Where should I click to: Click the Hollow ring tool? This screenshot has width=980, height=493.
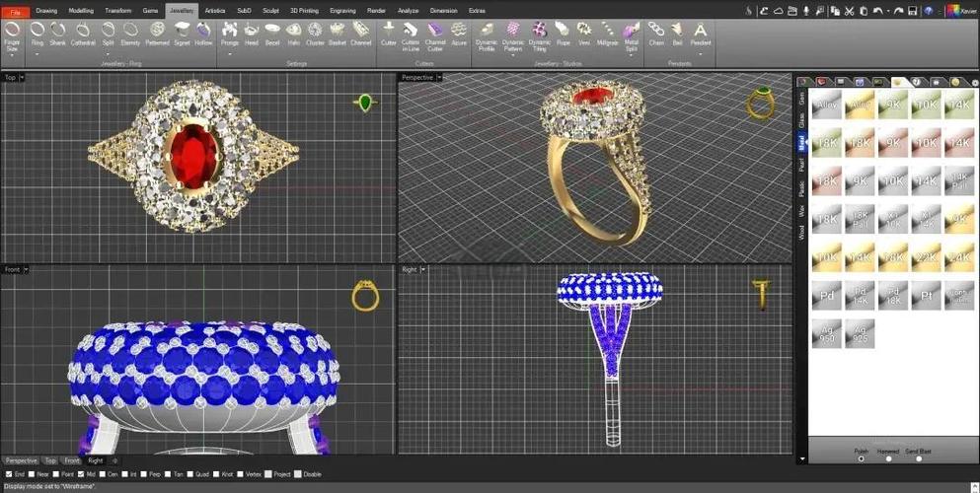point(203,34)
